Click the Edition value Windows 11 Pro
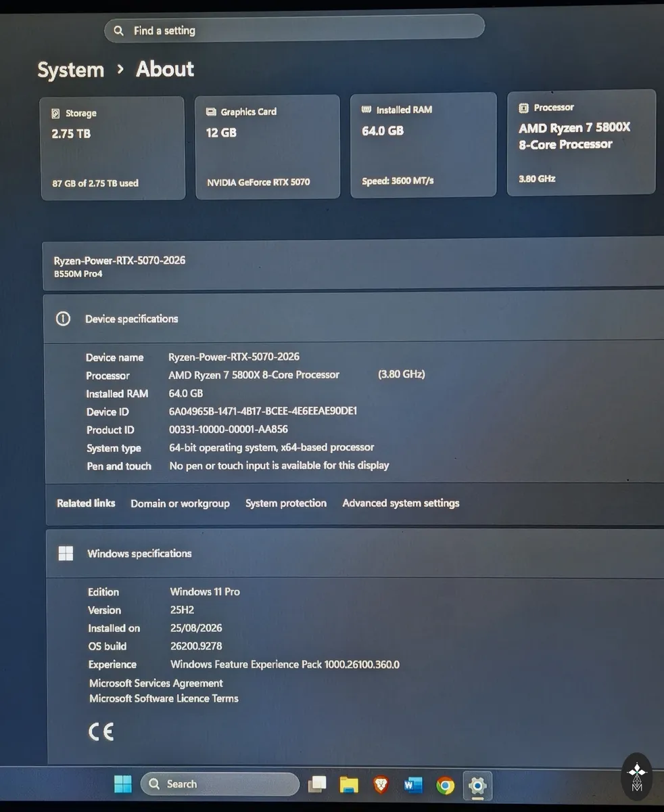The image size is (664, 812). 205,591
